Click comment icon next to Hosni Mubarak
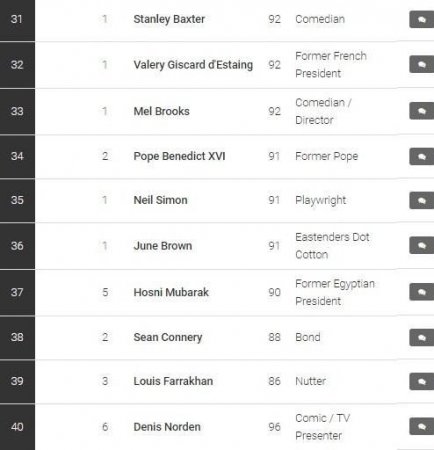Viewport: 434px width, 450px height. (x=422, y=292)
